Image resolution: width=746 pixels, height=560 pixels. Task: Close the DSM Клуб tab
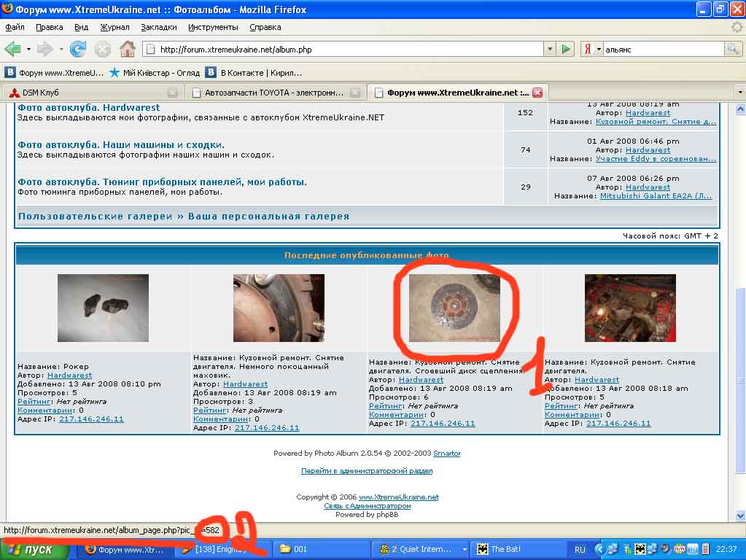click(x=172, y=93)
